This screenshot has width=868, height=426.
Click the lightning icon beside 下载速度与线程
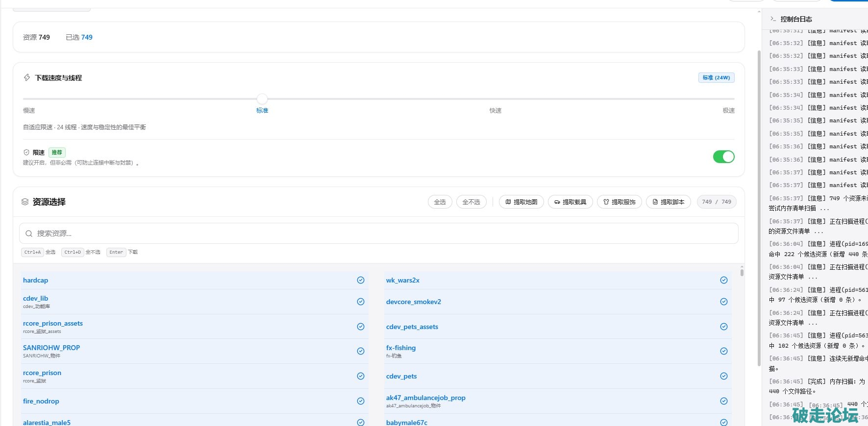click(x=27, y=77)
